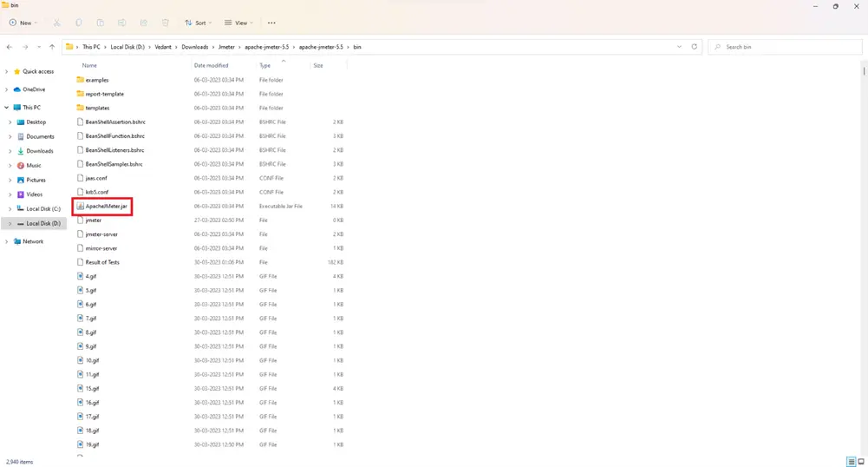The image size is (868, 467).
Task: Sort files by Date modified column header
Action: (x=212, y=65)
